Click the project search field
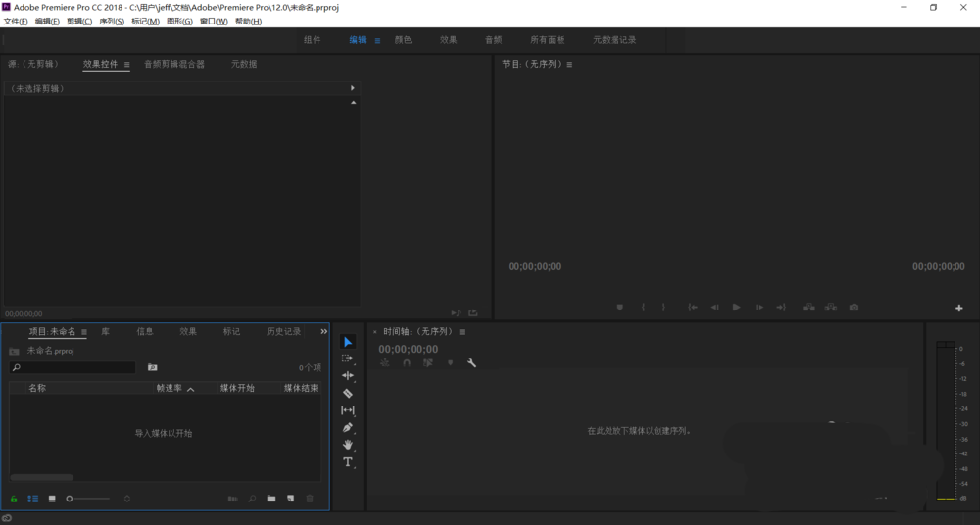The width and height of the screenshot is (980, 525). [x=73, y=367]
